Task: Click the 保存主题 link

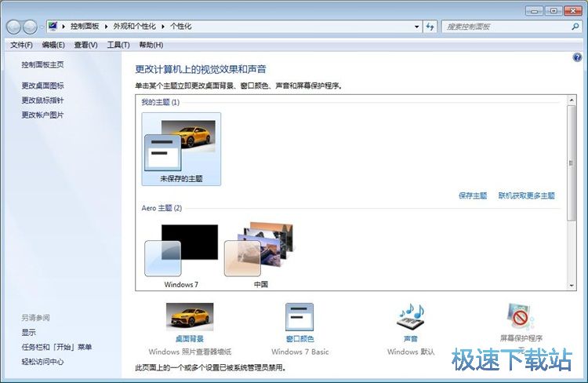Action: point(473,195)
